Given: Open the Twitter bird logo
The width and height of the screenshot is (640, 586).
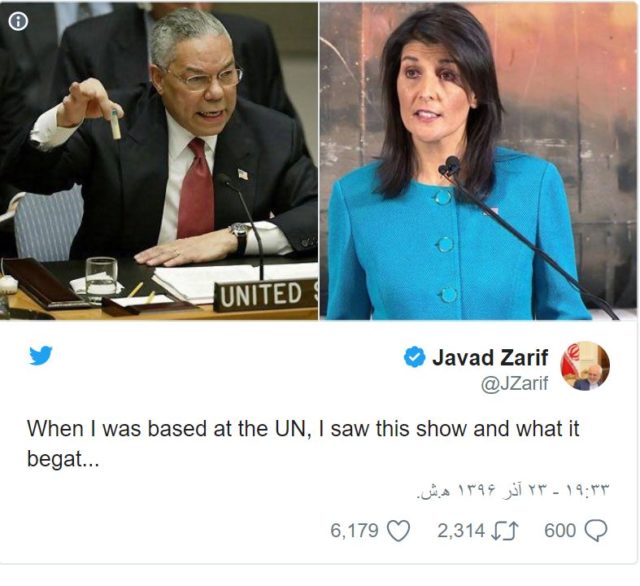Looking at the screenshot, I should (x=41, y=355).
